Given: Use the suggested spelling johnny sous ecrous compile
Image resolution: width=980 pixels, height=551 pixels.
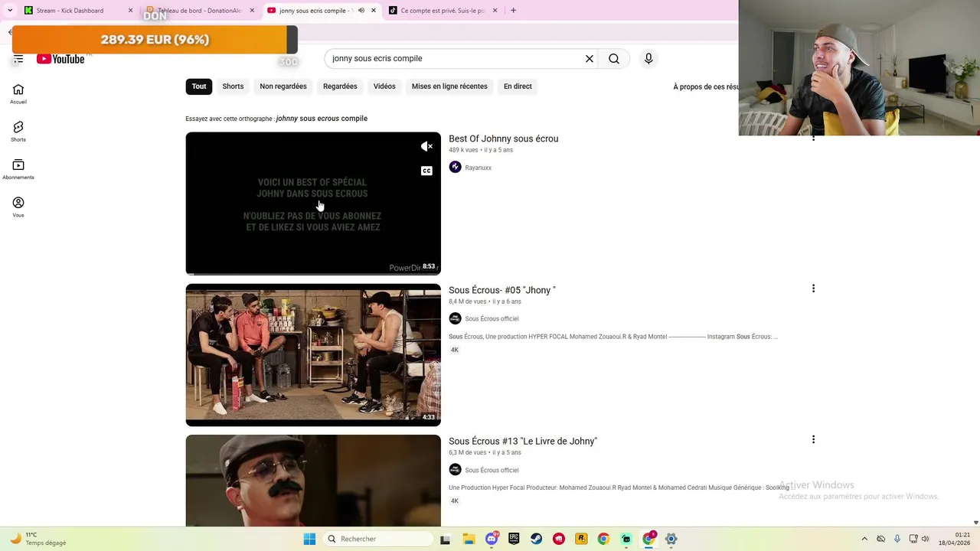Looking at the screenshot, I should tap(322, 119).
